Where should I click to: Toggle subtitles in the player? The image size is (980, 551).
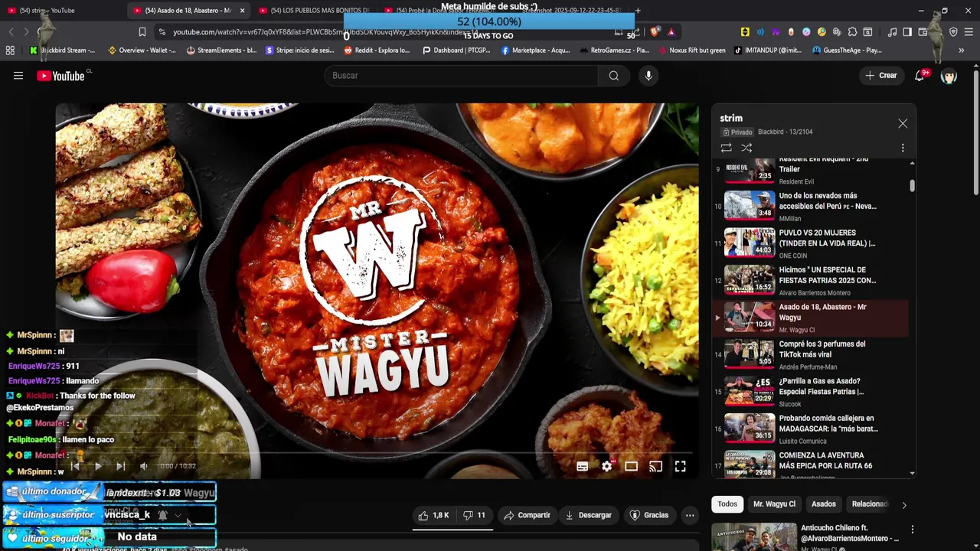[x=583, y=466]
